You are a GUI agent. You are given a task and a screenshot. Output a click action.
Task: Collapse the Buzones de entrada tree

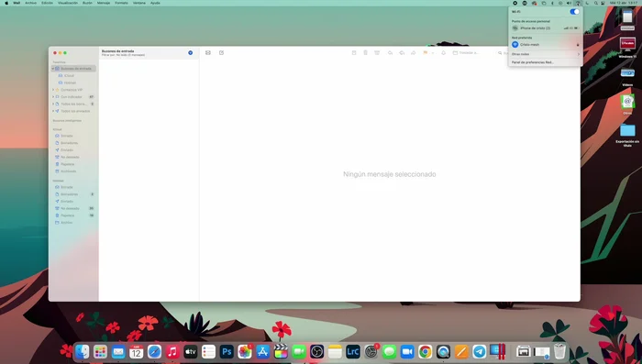(53, 69)
